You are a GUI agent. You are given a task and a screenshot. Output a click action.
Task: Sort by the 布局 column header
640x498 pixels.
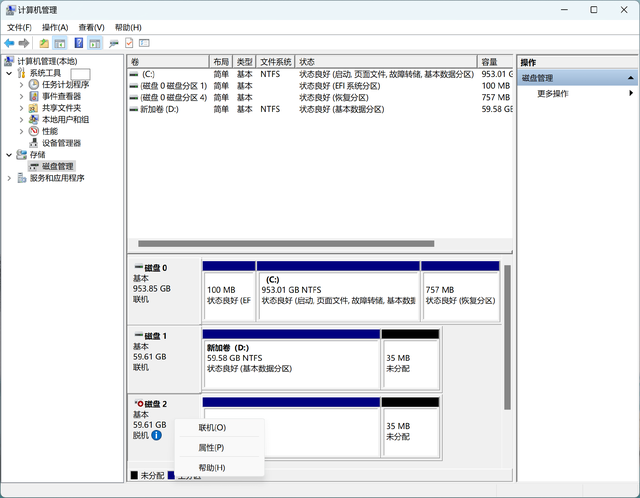click(x=221, y=62)
